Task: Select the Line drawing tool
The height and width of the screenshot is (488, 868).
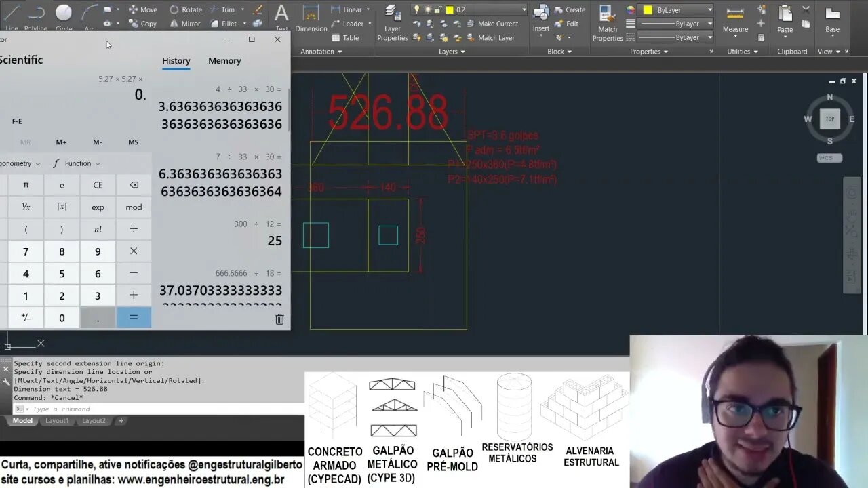Action: [x=12, y=17]
